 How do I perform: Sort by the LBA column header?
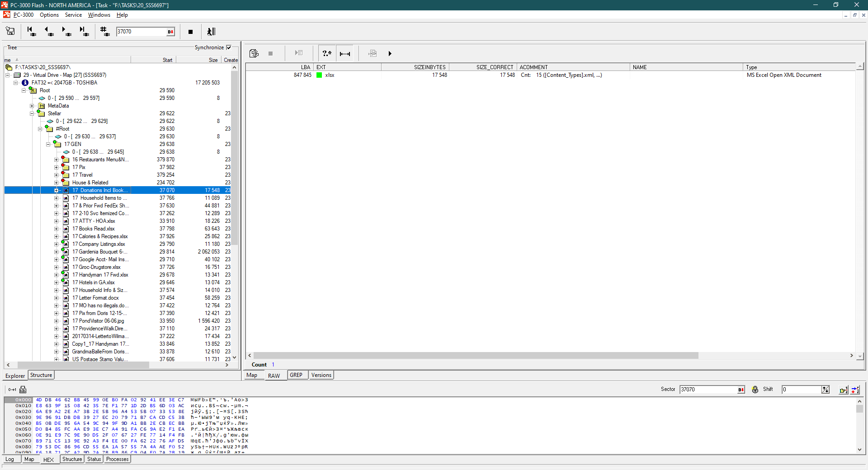coord(279,67)
